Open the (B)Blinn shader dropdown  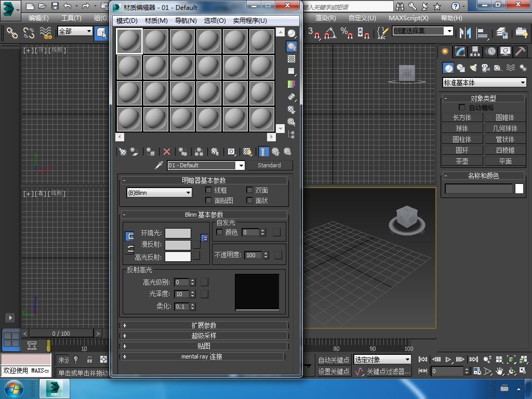159,193
